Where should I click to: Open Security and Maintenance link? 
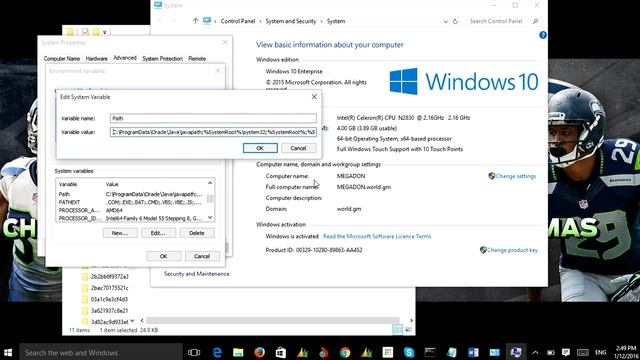click(x=196, y=274)
